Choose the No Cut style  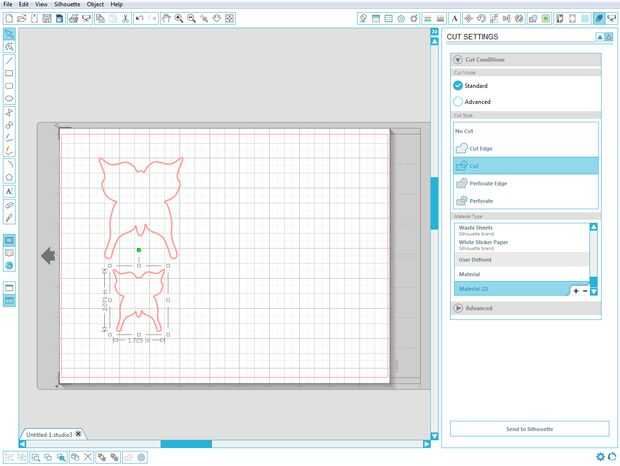[x=525, y=131]
